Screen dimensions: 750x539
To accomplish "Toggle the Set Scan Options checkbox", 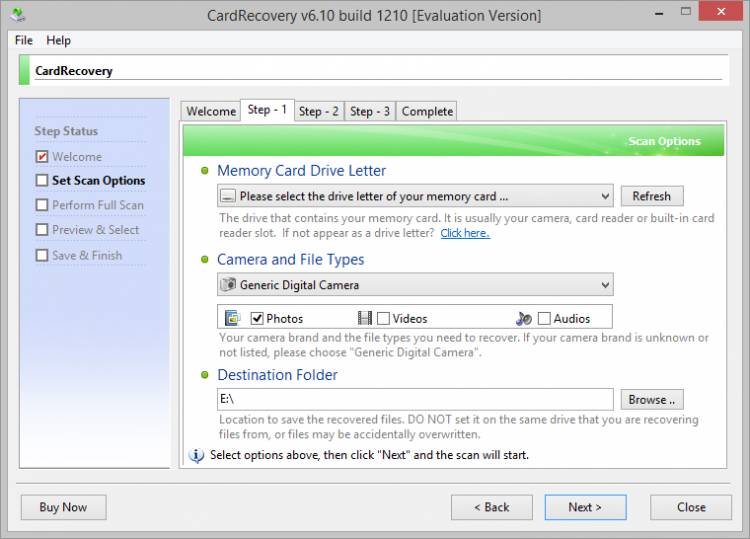I will tap(42, 180).
